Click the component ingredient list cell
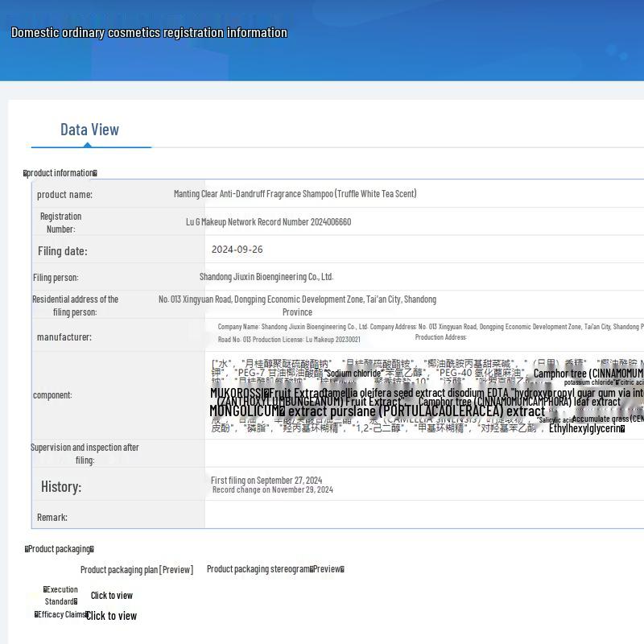Image resolution: width=644 pixels, height=644 pixels. coord(427,394)
